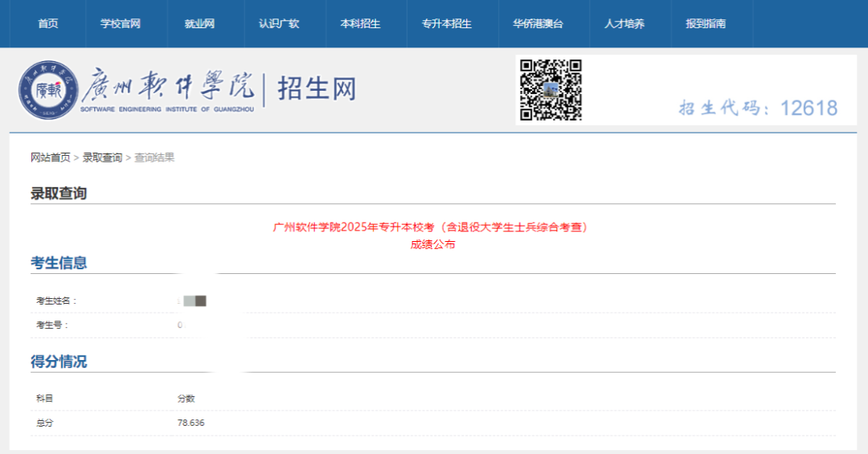Click the 招生代码 12618 banner
This screenshot has width=868, height=454.
[x=758, y=108]
